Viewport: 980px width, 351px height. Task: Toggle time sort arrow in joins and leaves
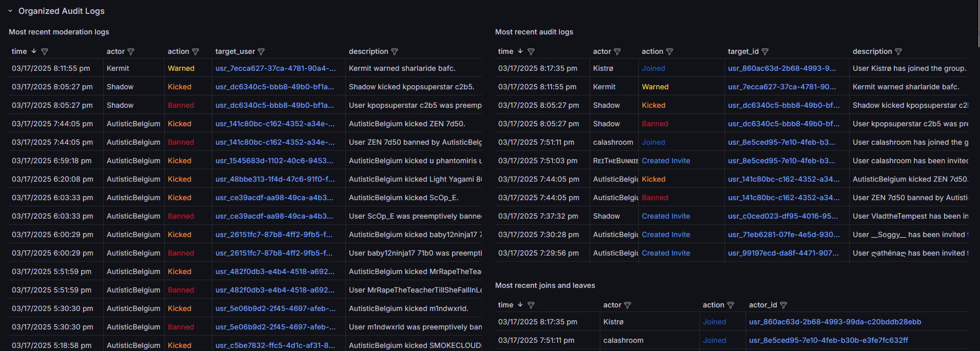pyautogui.click(x=520, y=305)
